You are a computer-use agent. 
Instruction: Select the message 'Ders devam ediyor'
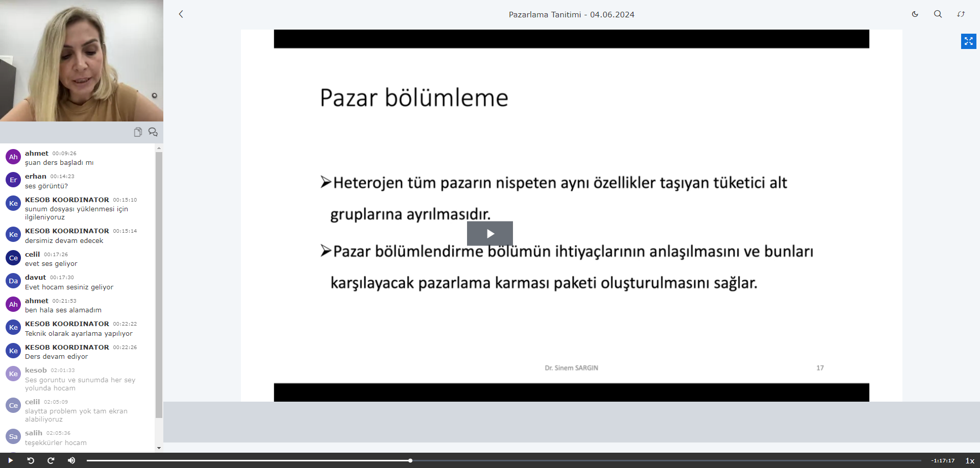pyautogui.click(x=57, y=357)
